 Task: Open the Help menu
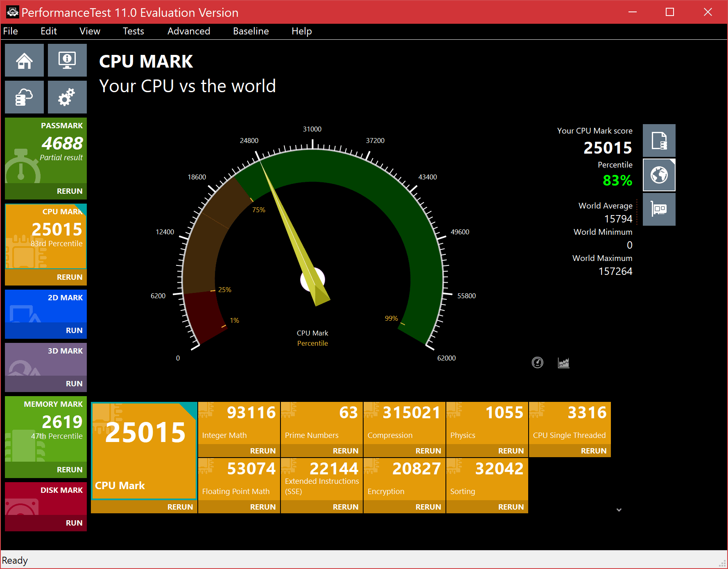pyautogui.click(x=302, y=31)
